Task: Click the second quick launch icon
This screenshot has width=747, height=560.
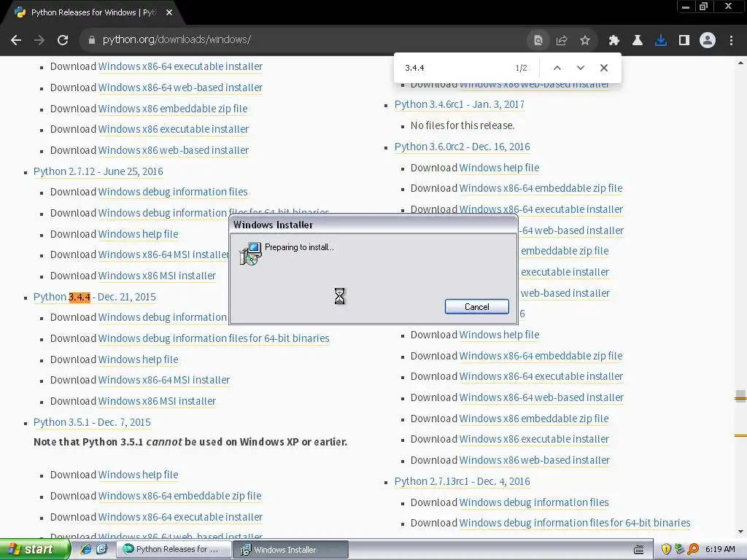Action: [101, 550]
